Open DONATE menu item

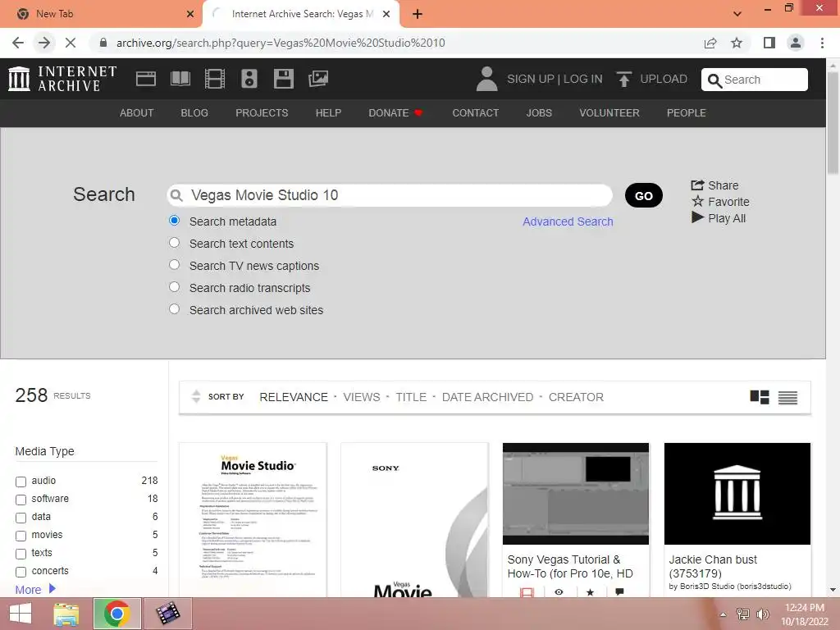[x=395, y=113]
